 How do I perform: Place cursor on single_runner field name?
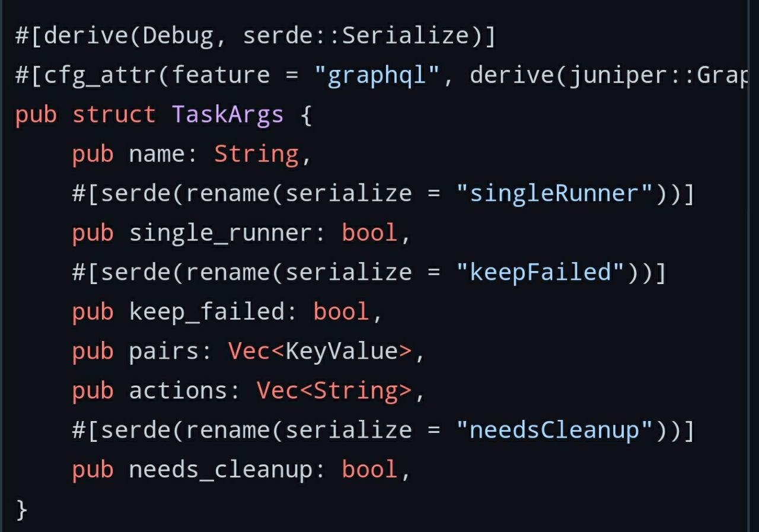220,233
